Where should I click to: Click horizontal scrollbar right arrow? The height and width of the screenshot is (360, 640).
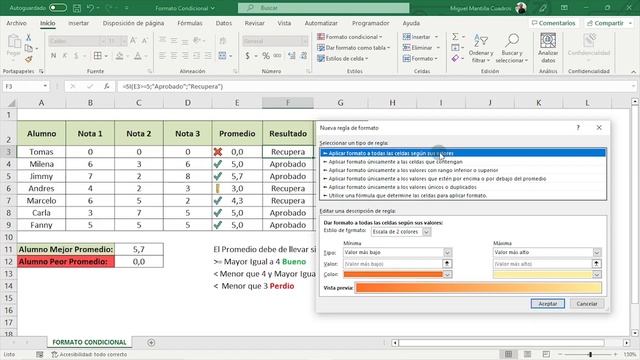pos(627,342)
